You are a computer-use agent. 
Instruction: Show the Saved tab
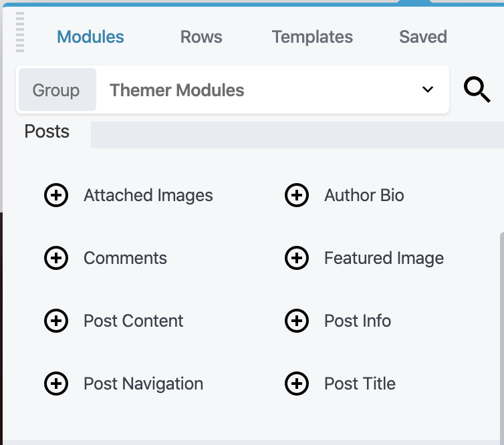coord(423,37)
